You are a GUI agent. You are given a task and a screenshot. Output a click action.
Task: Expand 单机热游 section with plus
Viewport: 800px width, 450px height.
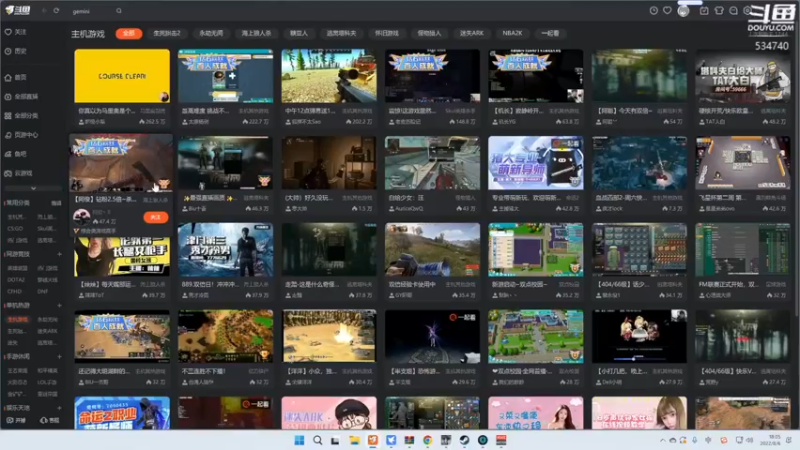(x=59, y=306)
